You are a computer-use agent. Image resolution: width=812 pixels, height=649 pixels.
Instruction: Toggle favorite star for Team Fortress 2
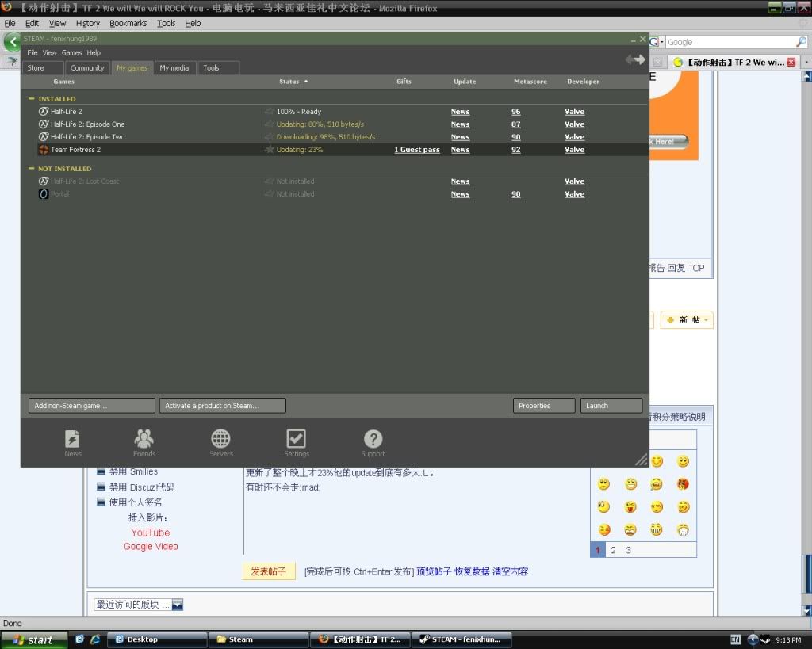pos(269,150)
